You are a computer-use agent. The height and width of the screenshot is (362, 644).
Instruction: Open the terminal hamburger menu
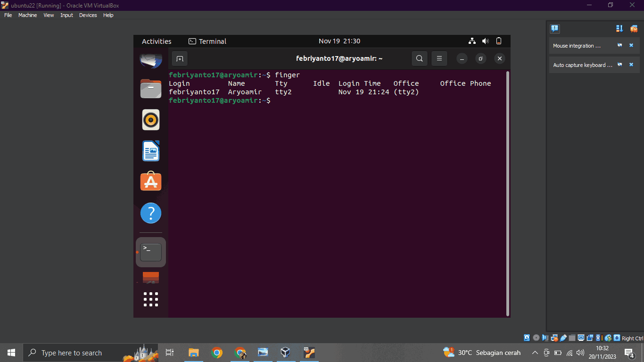click(439, 59)
